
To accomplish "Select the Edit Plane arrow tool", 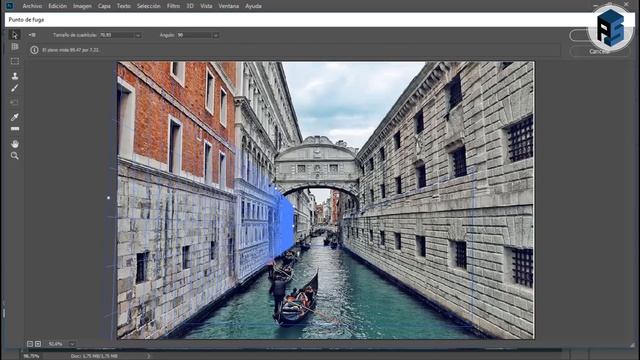I will pos(15,35).
